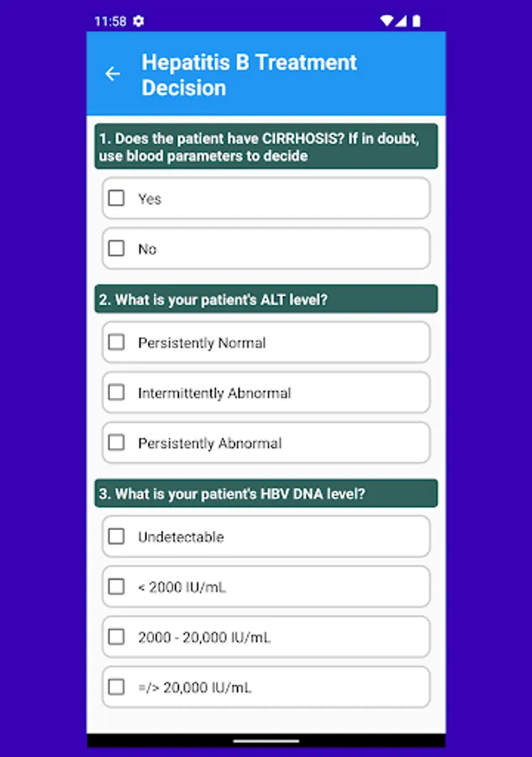
Task: Tick the Intermittently Abnormal checkbox
Action: pyautogui.click(x=117, y=393)
